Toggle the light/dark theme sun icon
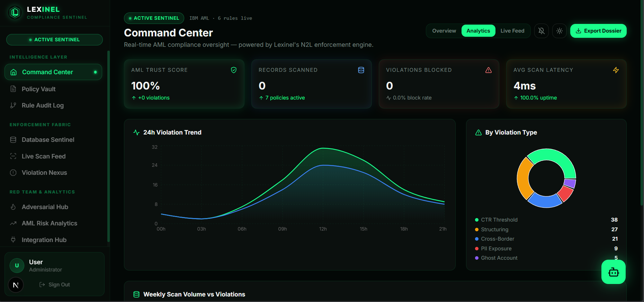 click(560, 31)
